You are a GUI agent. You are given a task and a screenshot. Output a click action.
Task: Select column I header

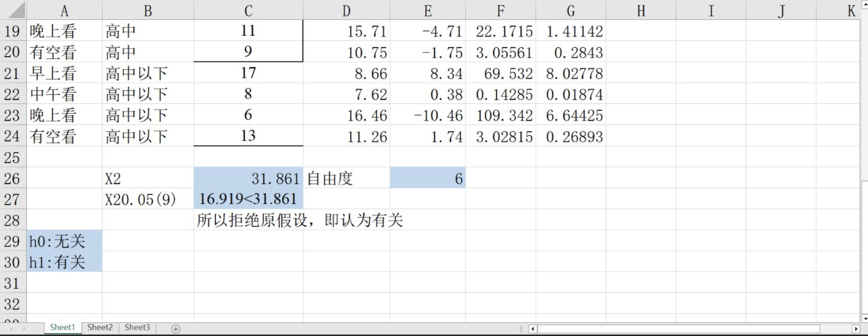711,10
